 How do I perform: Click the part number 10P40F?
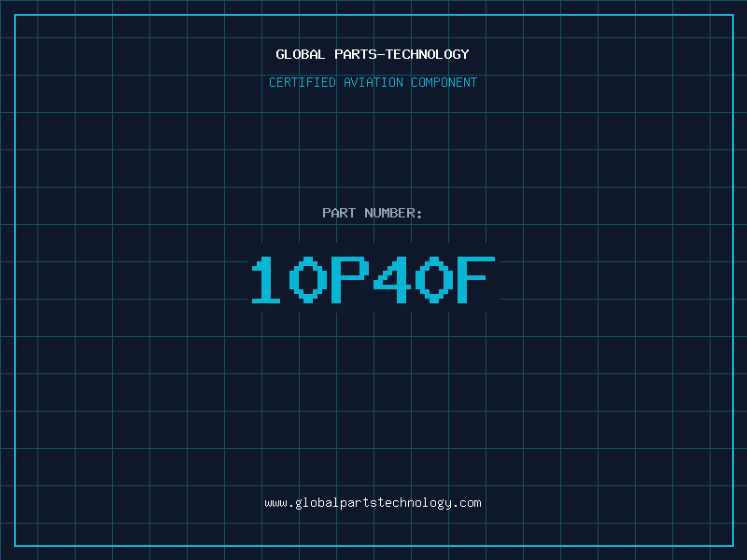coord(373,279)
